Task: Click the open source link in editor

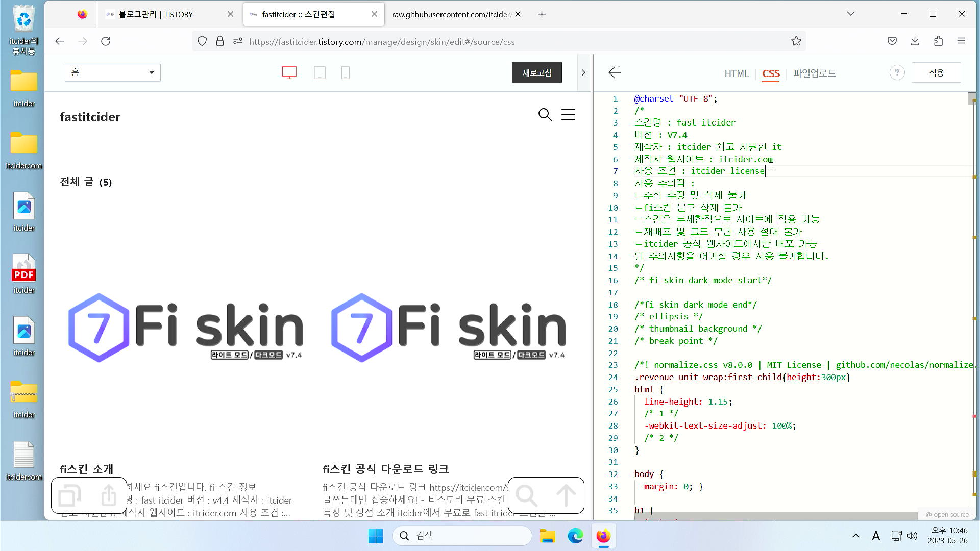Action: pos(947,515)
